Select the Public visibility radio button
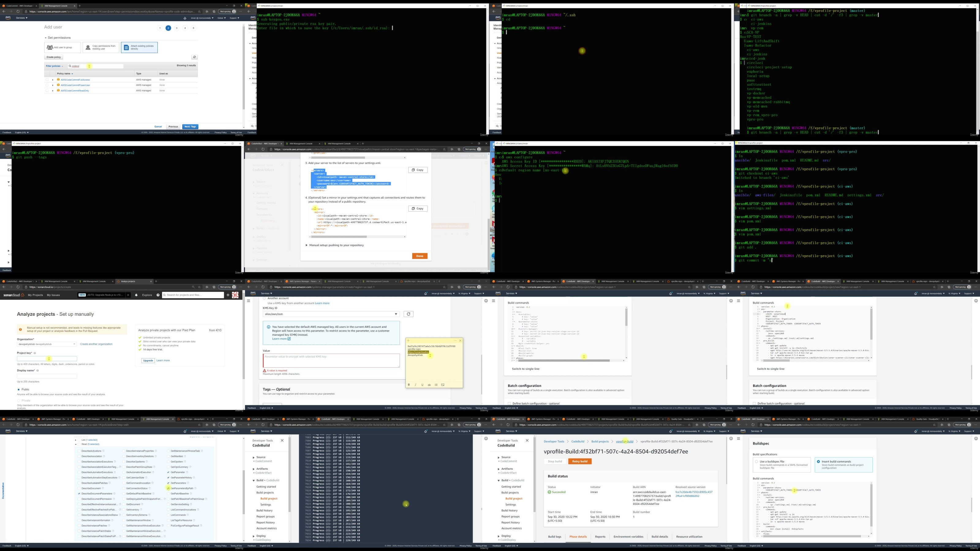 click(18, 389)
